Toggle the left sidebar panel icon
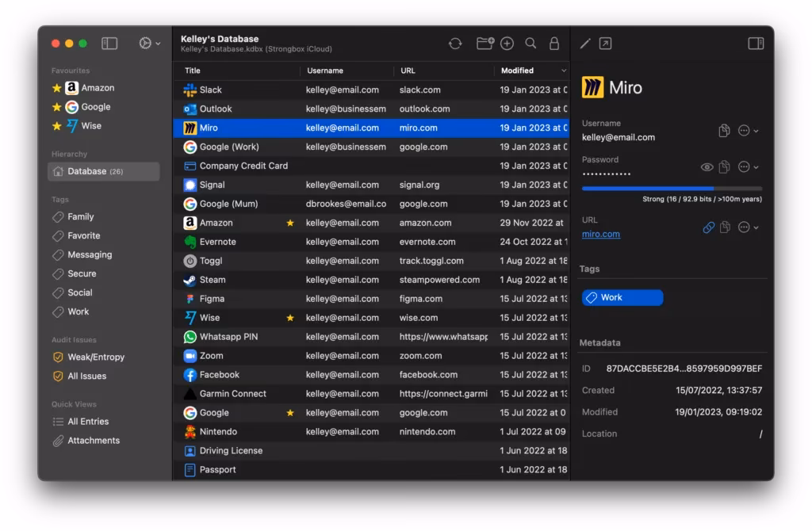This screenshot has width=812, height=531. (x=109, y=44)
